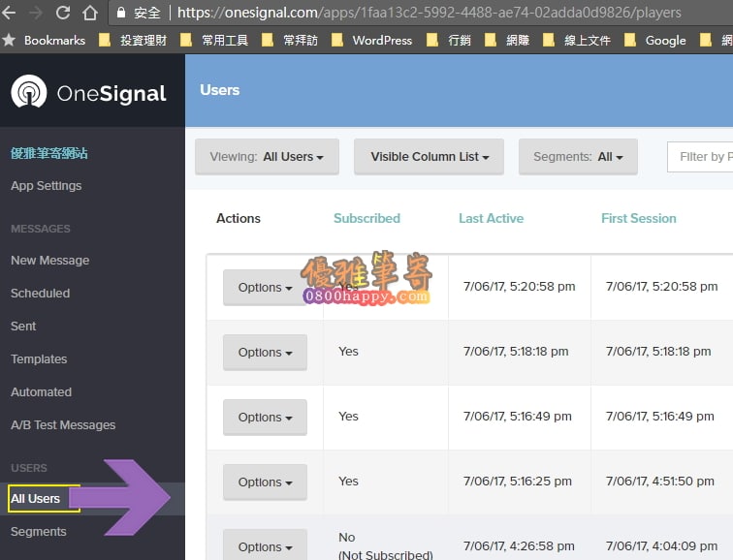This screenshot has width=733, height=560.
Task: Reload the page with refresh icon
Action: [x=63, y=13]
